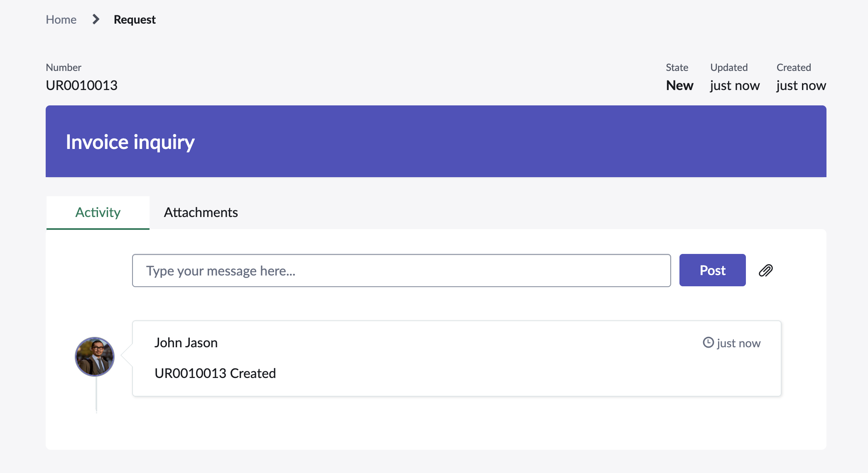Click the request number UR0010013
This screenshot has width=868, height=473.
click(x=82, y=85)
